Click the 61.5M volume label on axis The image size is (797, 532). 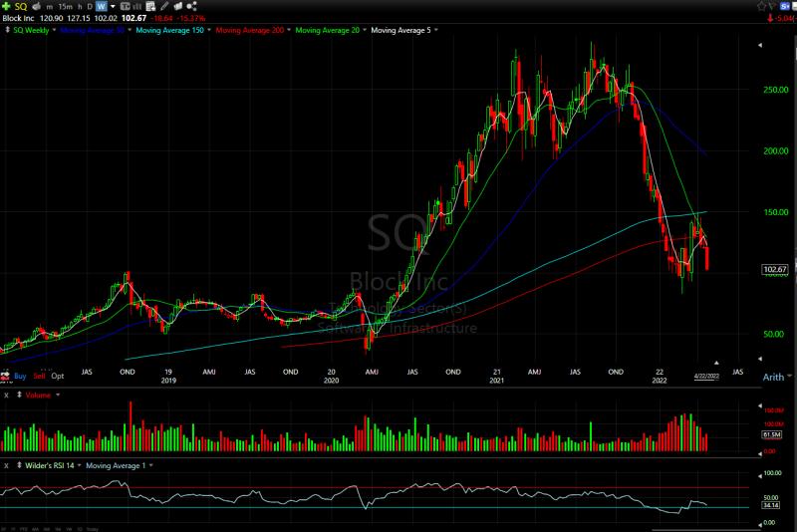pyautogui.click(x=771, y=435)
